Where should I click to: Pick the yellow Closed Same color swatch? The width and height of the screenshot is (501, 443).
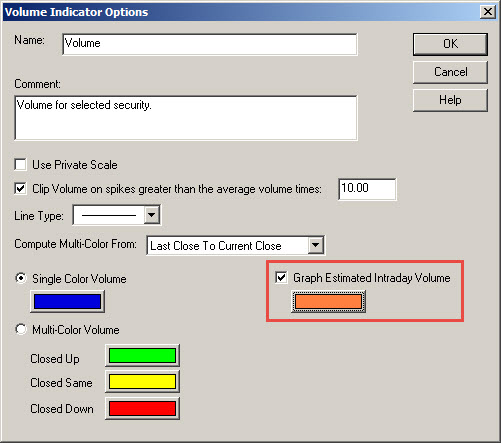[142, 382]
